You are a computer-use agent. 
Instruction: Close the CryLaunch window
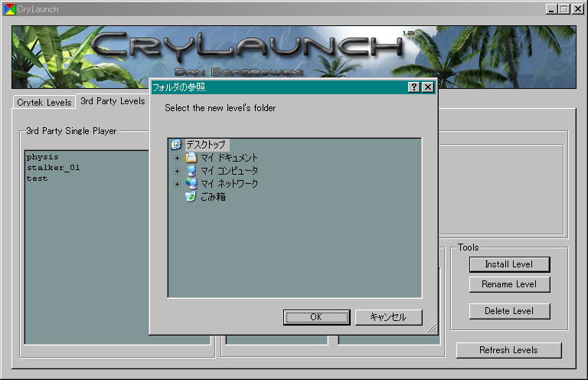(577, 9)
